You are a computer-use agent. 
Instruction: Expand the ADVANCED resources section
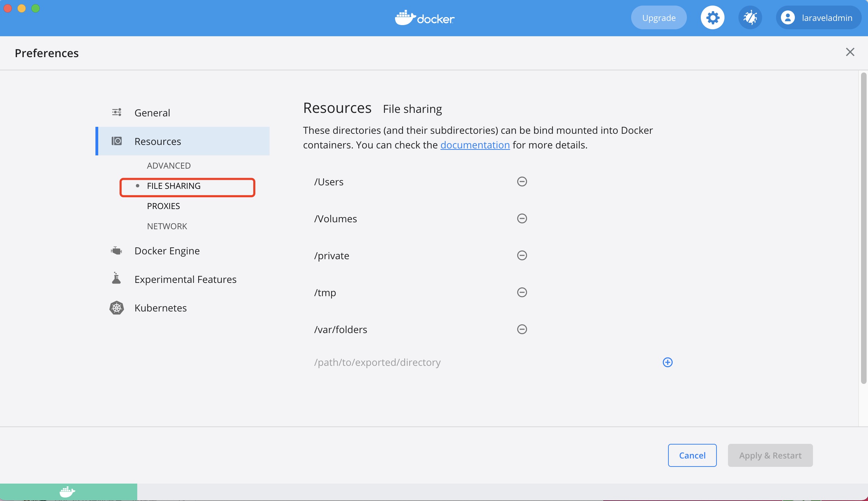click(169, 165)
